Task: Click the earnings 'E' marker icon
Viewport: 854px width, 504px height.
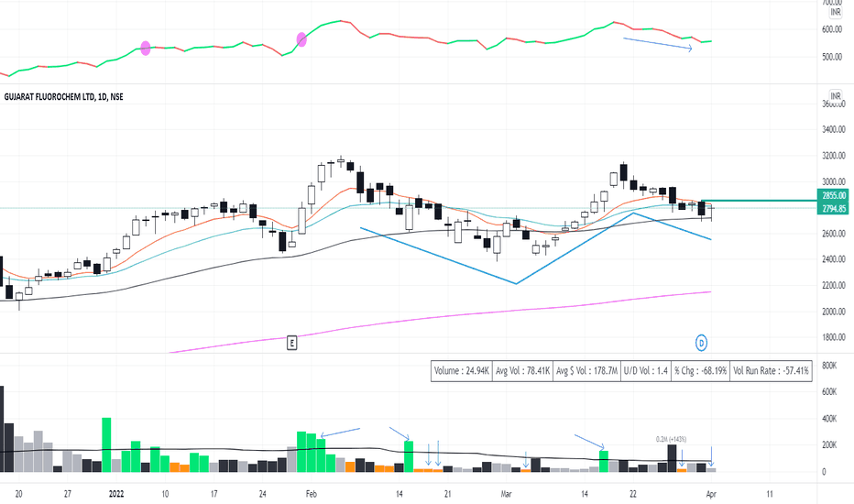Action: [x=292, y=344]
